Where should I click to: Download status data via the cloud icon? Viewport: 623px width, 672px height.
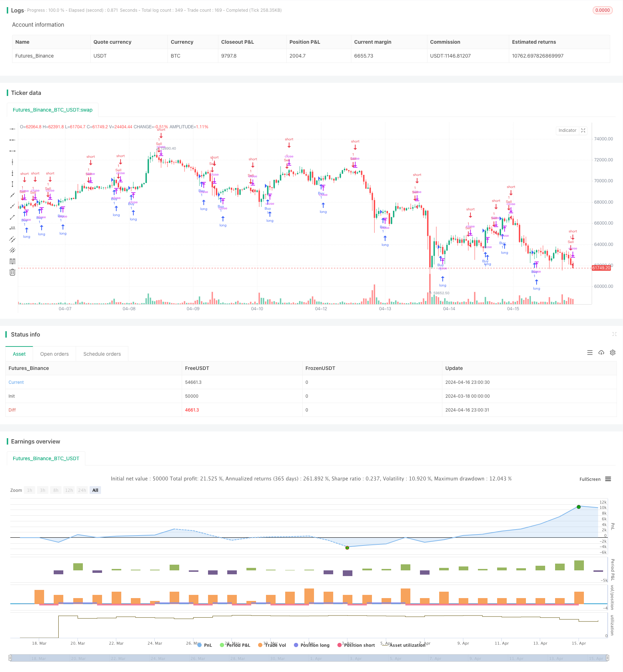click(x=601, y=353)
